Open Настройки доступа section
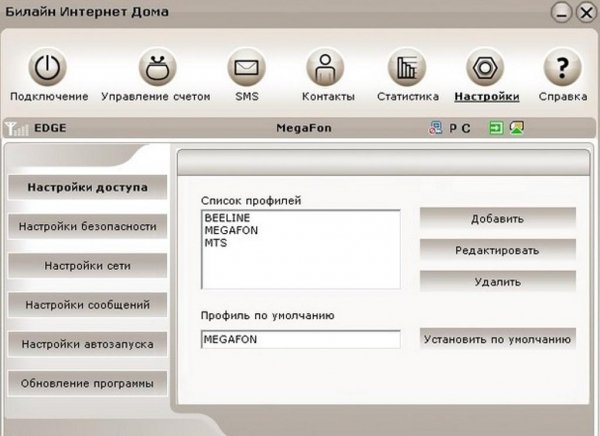This screenshot has height=436, width=600. [87, 187]
